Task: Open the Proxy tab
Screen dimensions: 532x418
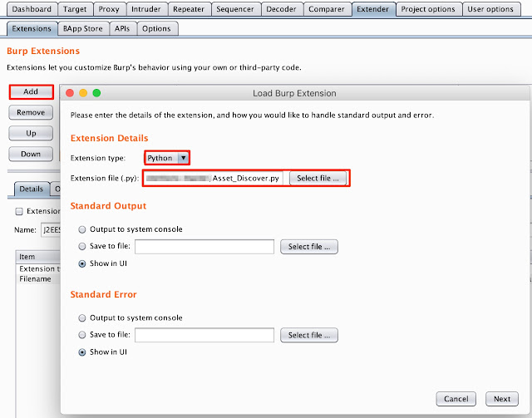Action: coord(109,9)
